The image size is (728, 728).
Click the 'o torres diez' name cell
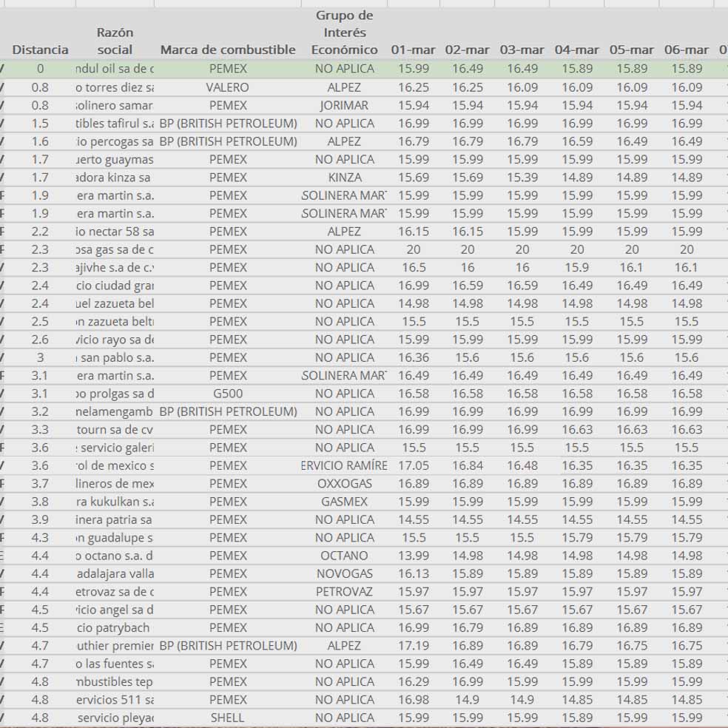(115, 87)
